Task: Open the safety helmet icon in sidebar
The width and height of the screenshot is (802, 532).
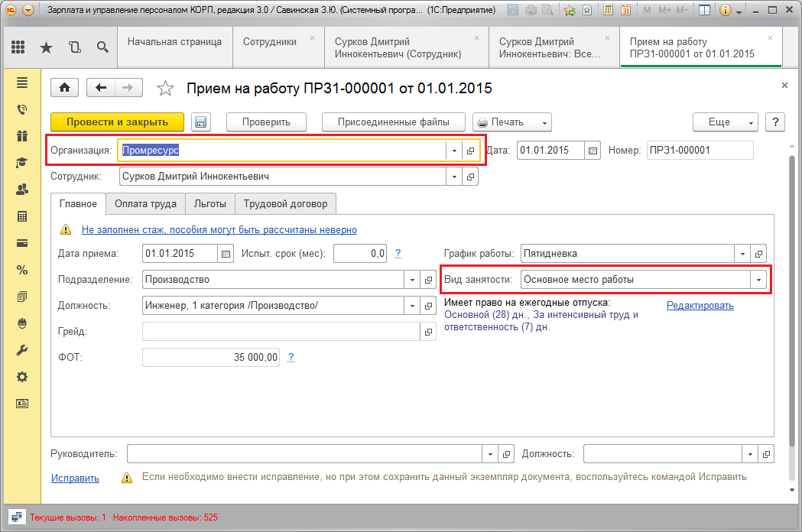Action: click(x=22, y=323)
